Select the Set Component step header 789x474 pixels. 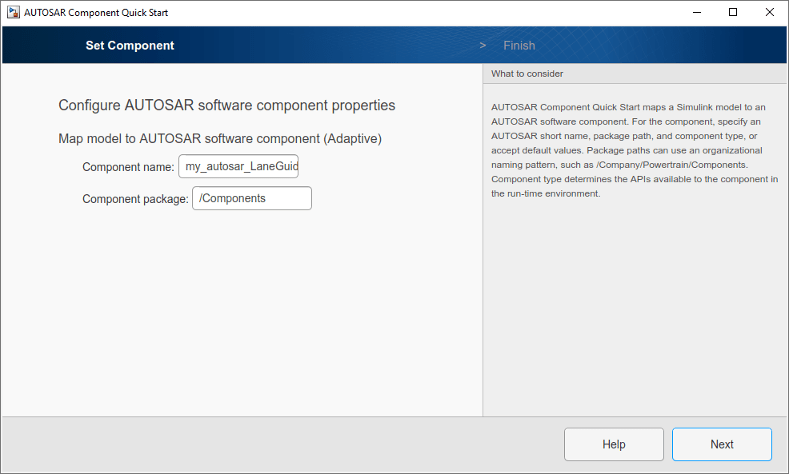130,45
